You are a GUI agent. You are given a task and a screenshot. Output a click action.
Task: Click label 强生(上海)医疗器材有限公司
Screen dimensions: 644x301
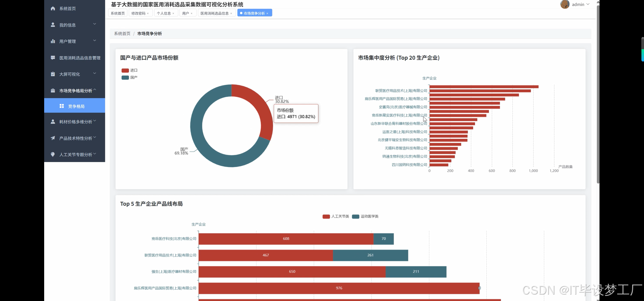(174, 272)
